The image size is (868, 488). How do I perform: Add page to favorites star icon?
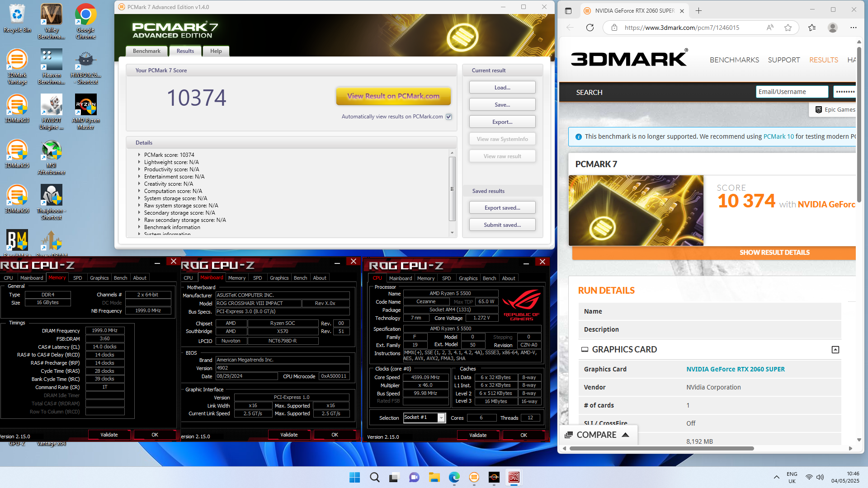pyautogui.click(x=788, y=28)
